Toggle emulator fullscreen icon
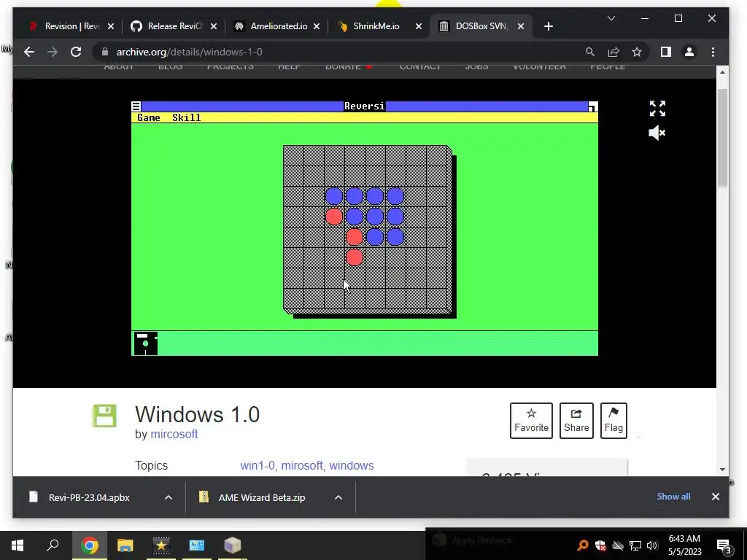Viewport: 747px width, 560px height. [x=657, y=109]
